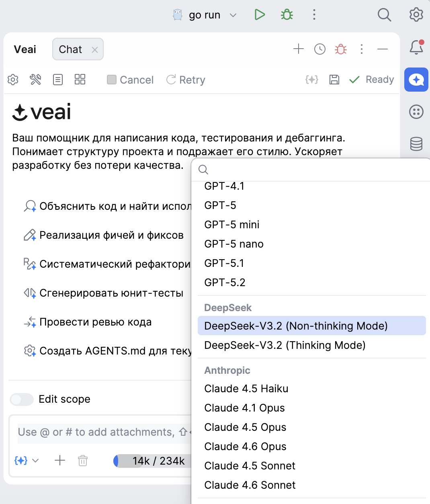Click the model search field in the popup
This screenshot has width=430, height=504.
click(x=281, y=170)
